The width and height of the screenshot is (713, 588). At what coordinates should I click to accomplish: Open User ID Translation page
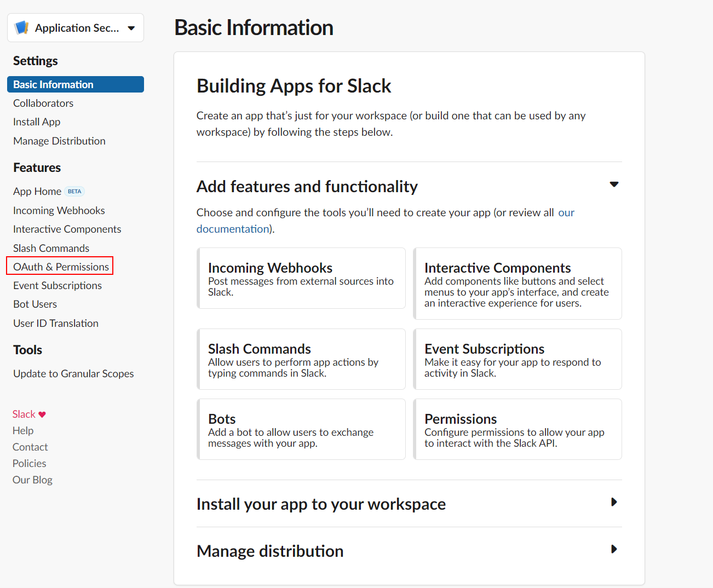pos(56,323)
